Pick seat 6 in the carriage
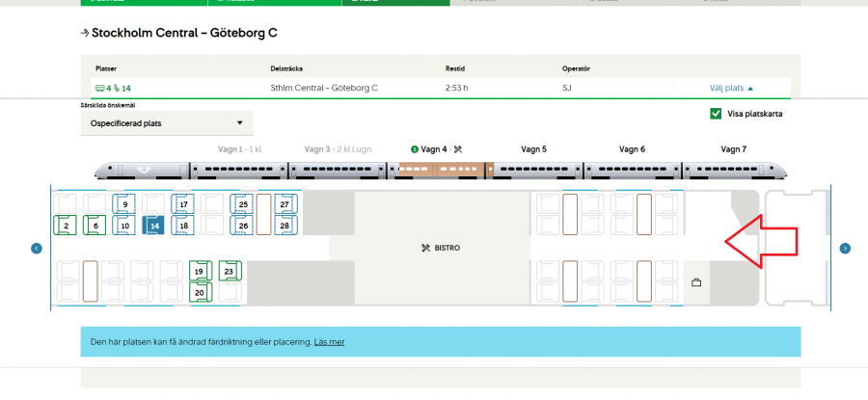 coord(95,226)
